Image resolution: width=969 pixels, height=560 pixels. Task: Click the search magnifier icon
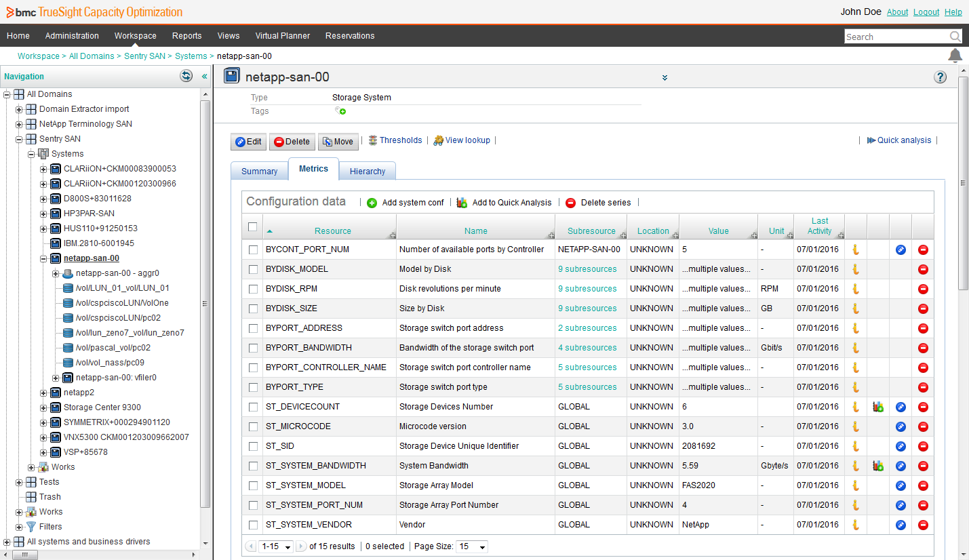[955, 37]
